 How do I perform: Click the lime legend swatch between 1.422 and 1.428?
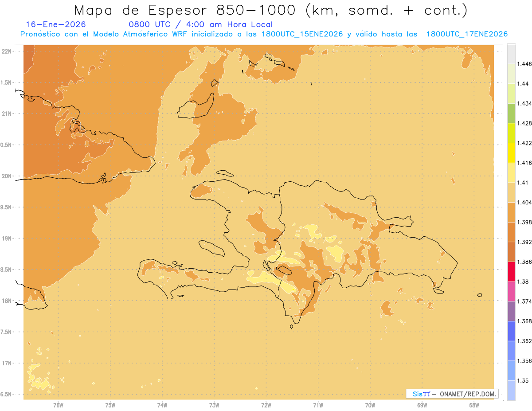click(x=511, y=133)
